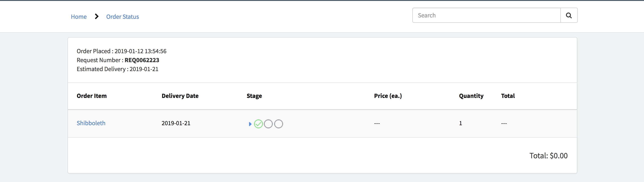The width and height of the screenshot is (644, 182).
Task: Click the search magnifier icon button
Action: click(569, 15)
